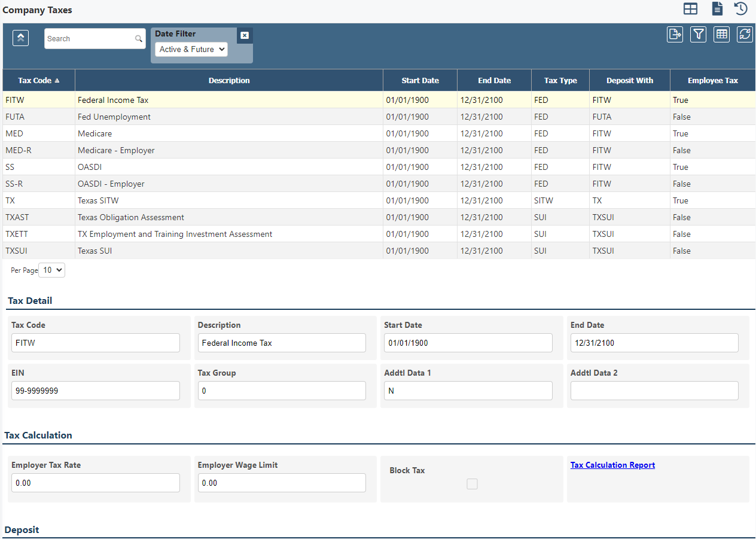
Task: Edit the Employer Wage Limit field
Action: coord(282,483)
